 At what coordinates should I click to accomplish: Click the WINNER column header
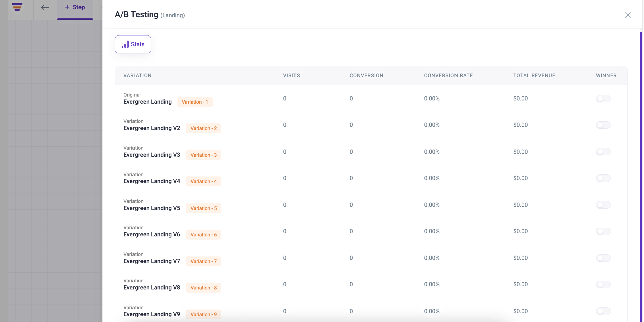point(606,76)
